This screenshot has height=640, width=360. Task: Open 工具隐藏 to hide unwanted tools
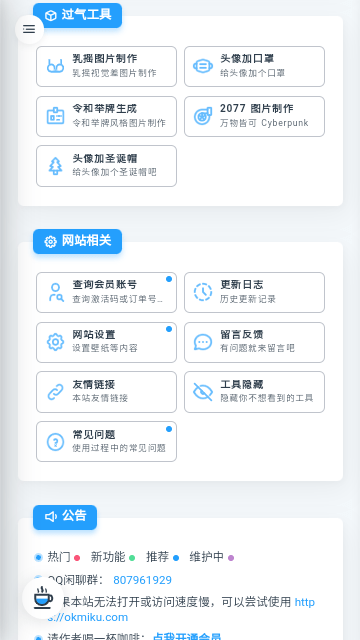pyautogui.click(x=254, y=392)
